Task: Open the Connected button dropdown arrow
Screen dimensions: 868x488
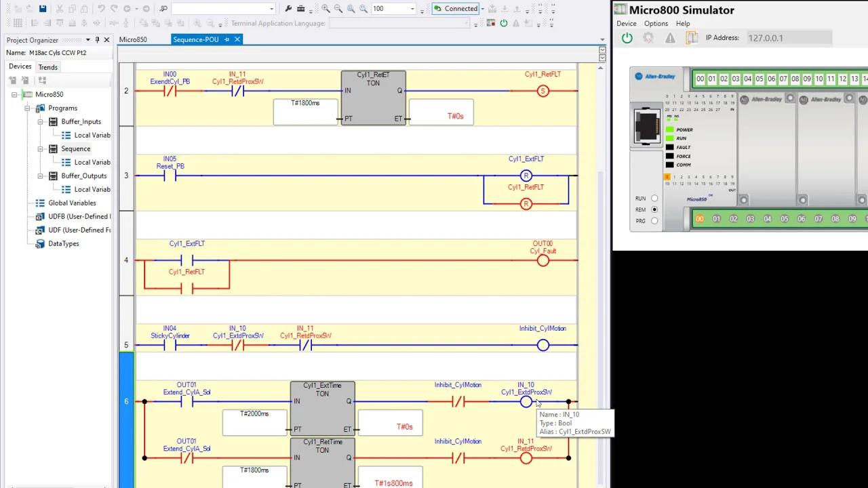Action: 482,9
